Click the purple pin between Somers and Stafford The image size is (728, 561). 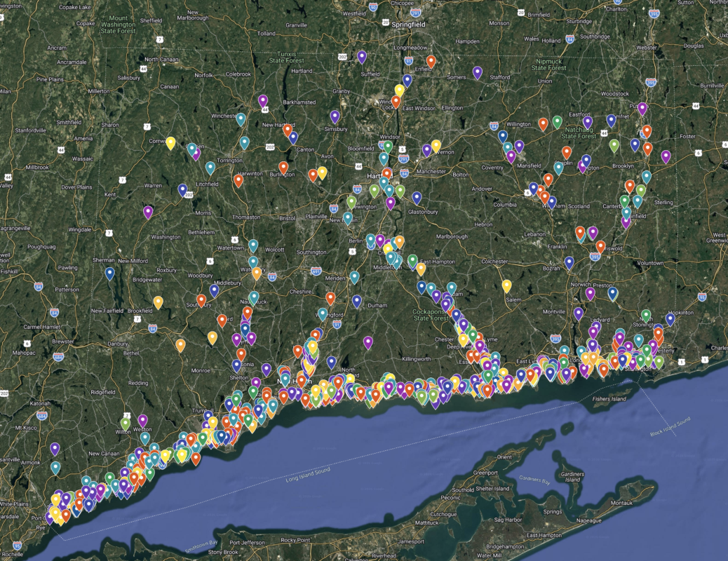[478, 72]
